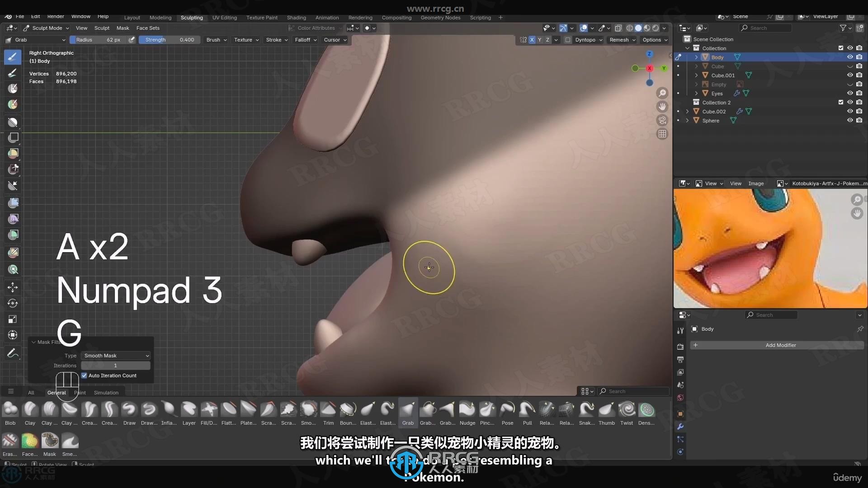Toggle camera view gizmo in viewport
Viewport: 868px width, 488px height.
[x=662, y=120]
